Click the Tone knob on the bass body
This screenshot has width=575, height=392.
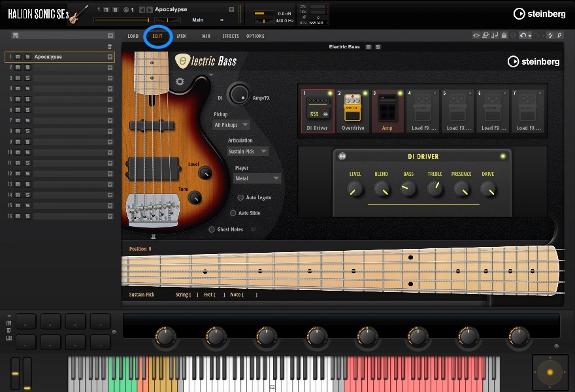(194, 198)
